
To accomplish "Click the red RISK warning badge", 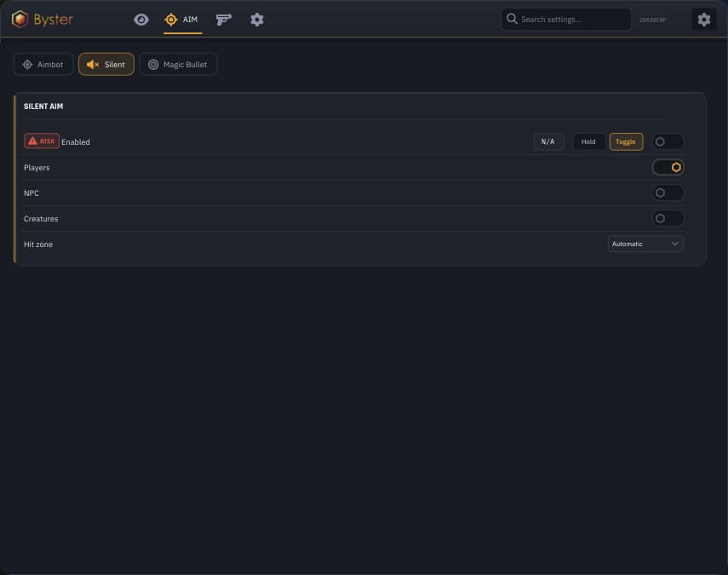I will pos(42,141).
